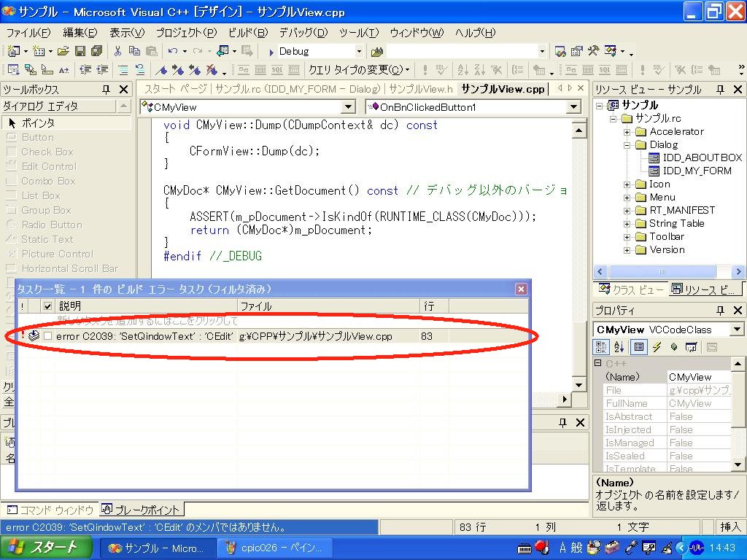Click the Find in Files binoculars icon
This screenshot has width=747, height=560.
(x=377, y=51)
